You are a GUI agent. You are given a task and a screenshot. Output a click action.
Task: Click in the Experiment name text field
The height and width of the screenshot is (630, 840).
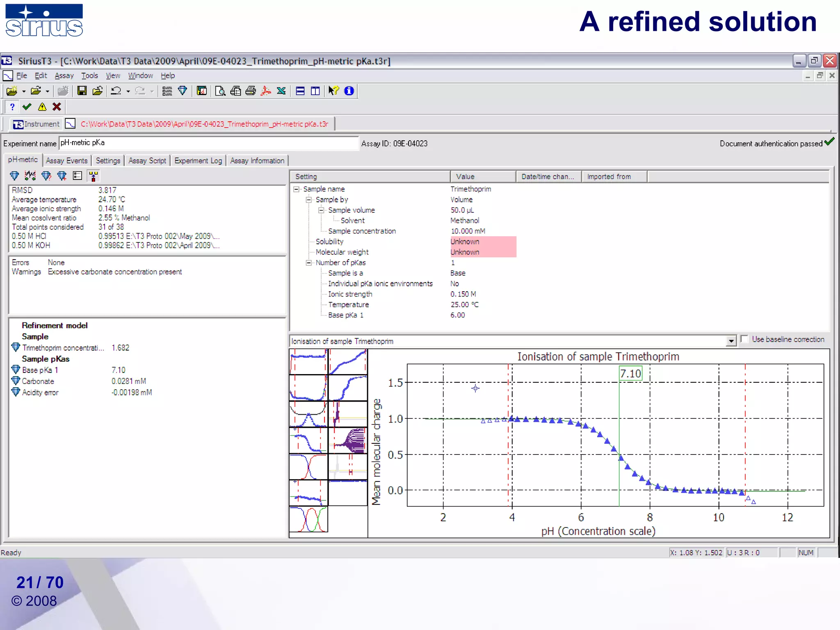pos(208,143)
